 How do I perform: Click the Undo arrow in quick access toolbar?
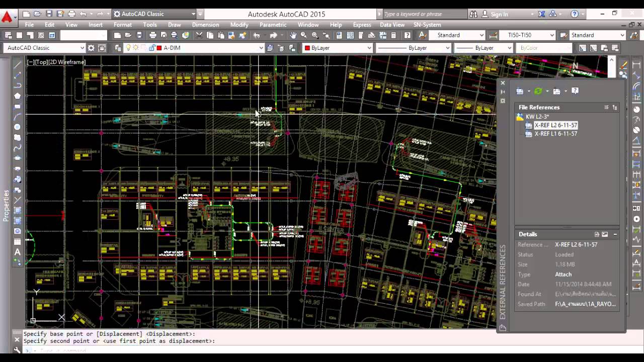84,14
